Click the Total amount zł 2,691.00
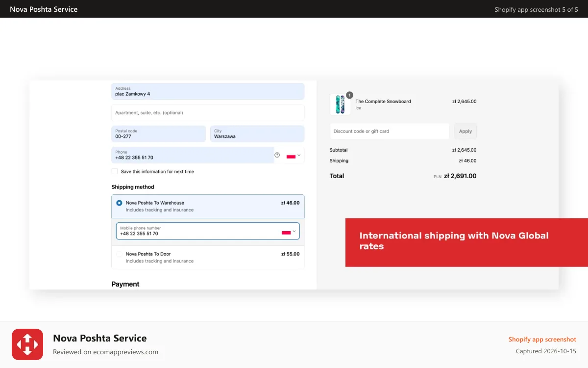This screenshot has height=368, width=588. [x=460, y=176]
